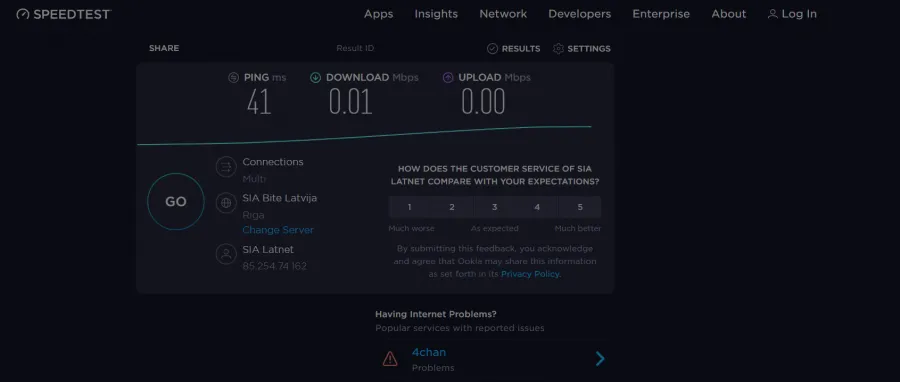Click the Result ID text

[355, 48]
